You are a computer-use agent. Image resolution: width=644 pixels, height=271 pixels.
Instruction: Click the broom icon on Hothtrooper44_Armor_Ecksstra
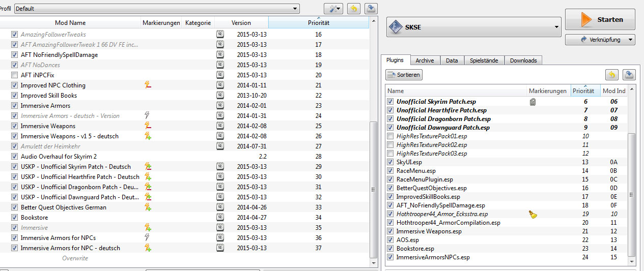(533, 215)
